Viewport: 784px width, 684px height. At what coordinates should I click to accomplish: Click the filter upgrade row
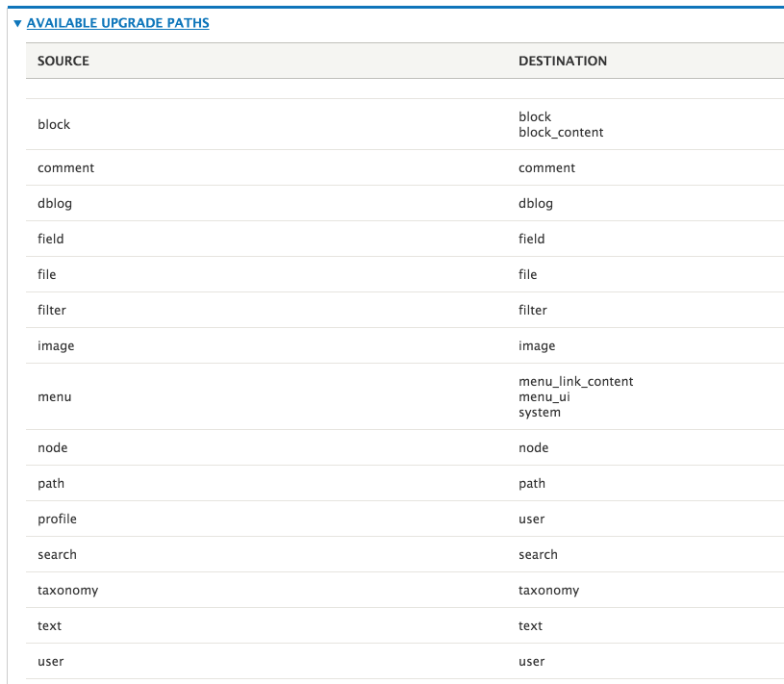tap(52, 310)
